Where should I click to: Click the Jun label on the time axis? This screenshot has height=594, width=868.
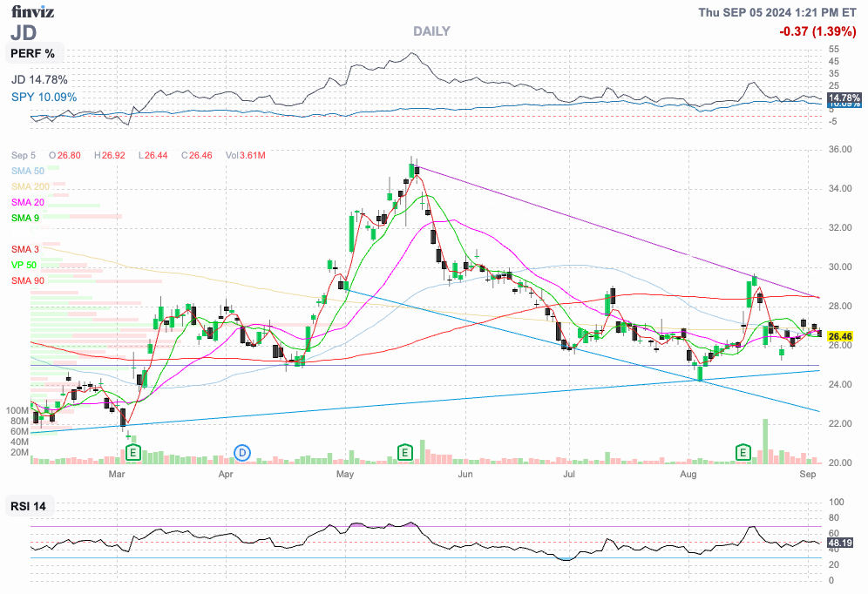pos(465,474)
